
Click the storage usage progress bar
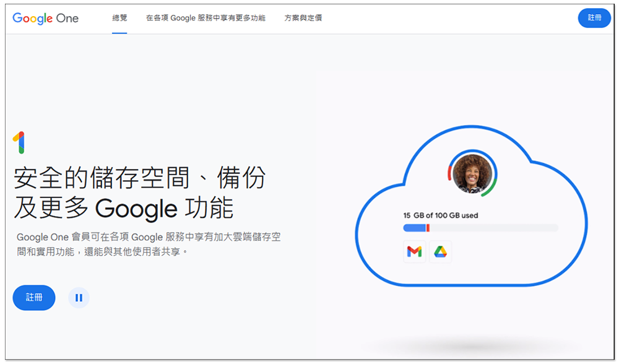[x=480, y=228]
